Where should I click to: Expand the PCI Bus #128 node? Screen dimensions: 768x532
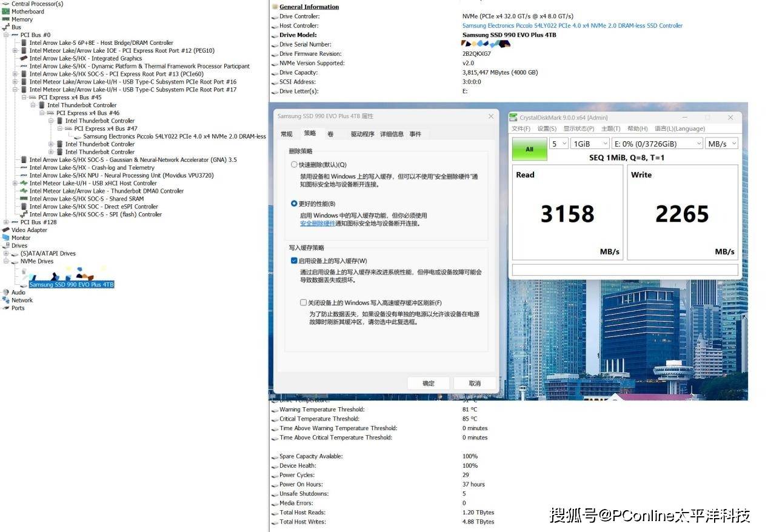6,222
